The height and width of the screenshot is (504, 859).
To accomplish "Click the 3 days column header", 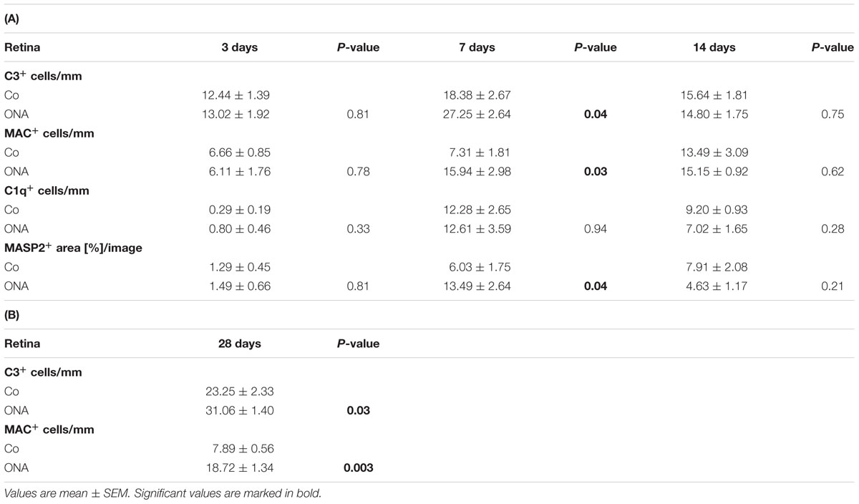I will click(239, 48).
